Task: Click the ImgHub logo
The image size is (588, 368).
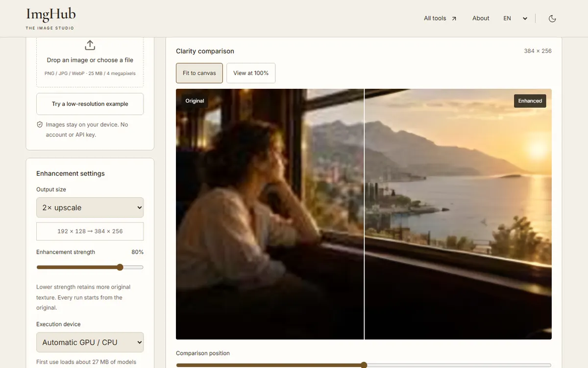Action: tap(50, 19)
